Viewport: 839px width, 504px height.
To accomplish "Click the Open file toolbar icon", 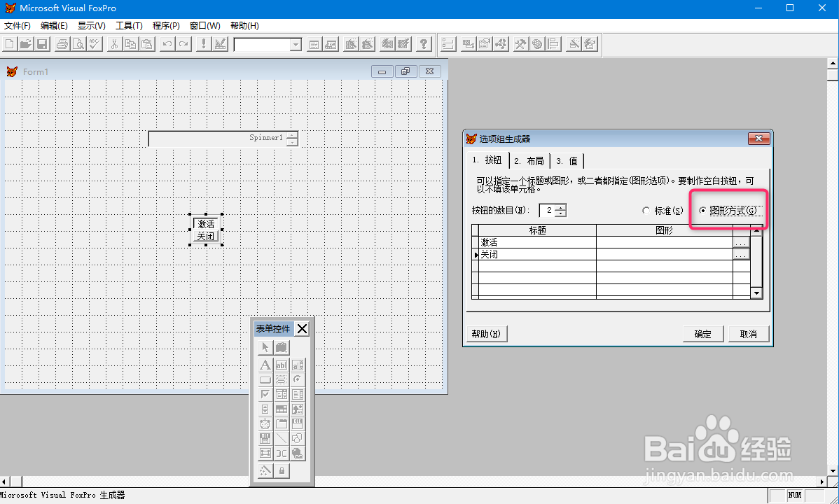I will (26, 44).
